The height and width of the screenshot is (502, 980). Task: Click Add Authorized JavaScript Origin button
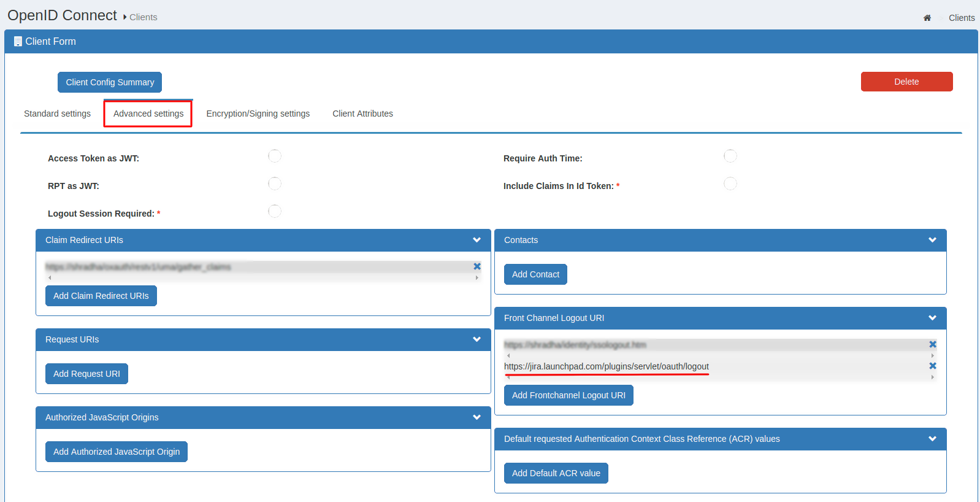coord(117,452)
